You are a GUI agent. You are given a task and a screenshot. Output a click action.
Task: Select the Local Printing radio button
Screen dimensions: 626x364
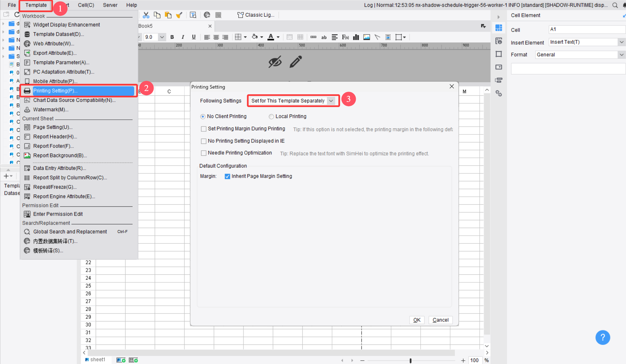tap(271, 116)
